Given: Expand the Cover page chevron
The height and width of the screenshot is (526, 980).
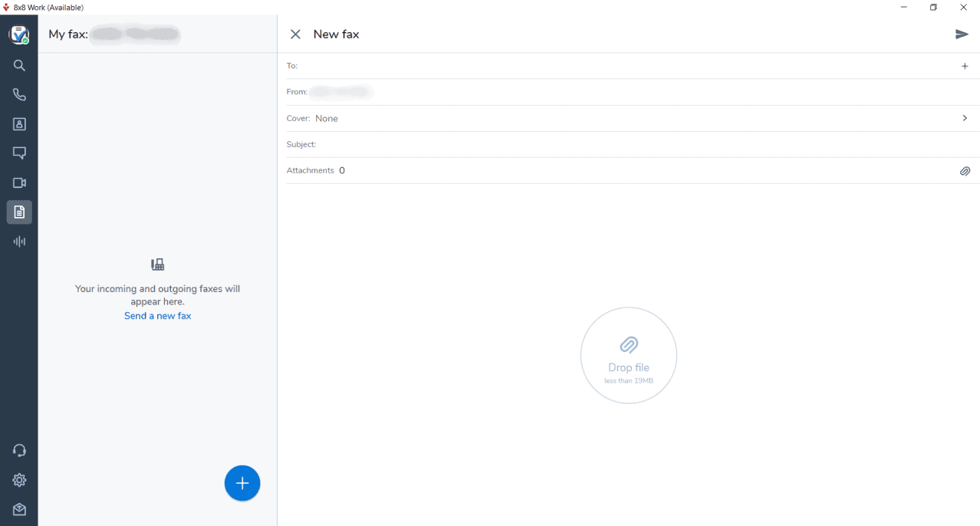Looking at the screenshot, I should (x=965, y=118).
